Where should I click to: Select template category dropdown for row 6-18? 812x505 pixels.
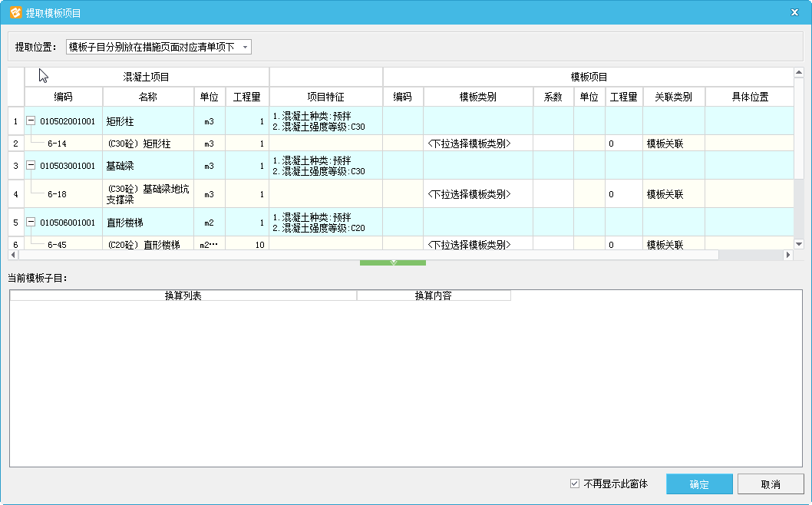pyautogui.click(x=477, y=194)
